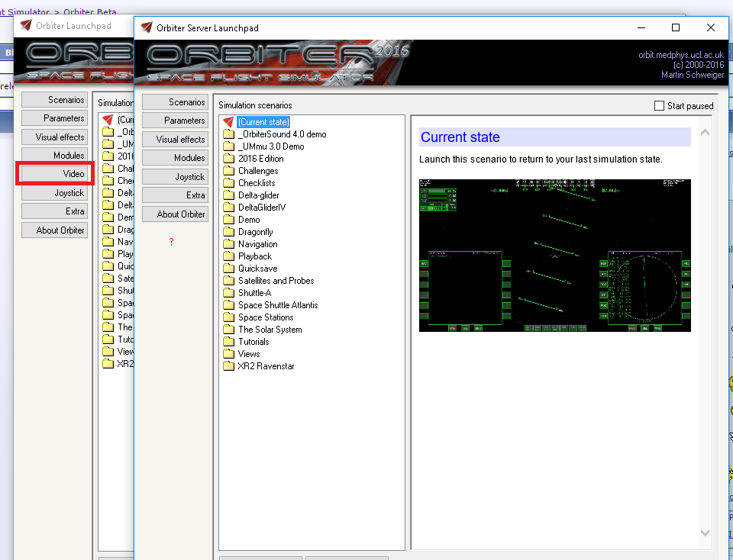The width and height of the screenshot is (733, 560).
Task: Click the description panel scroll-down arrow
Action: click(705, 533)
